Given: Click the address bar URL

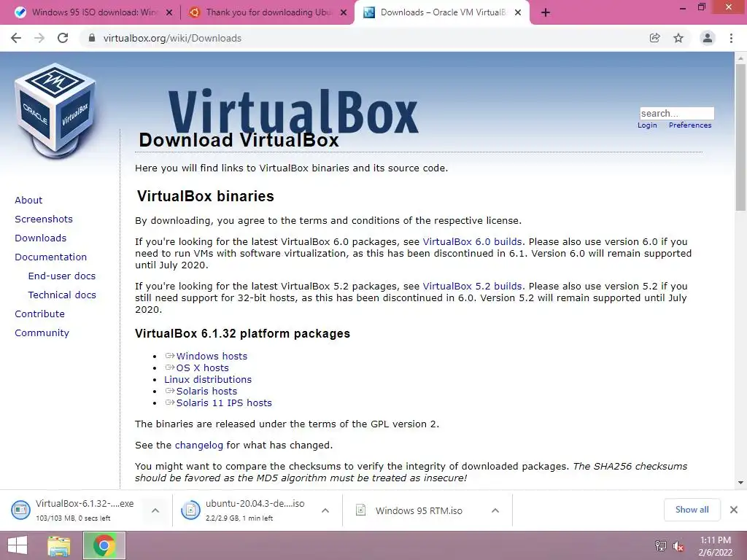Looking at the screenshot, I should (x=172, y=38).
